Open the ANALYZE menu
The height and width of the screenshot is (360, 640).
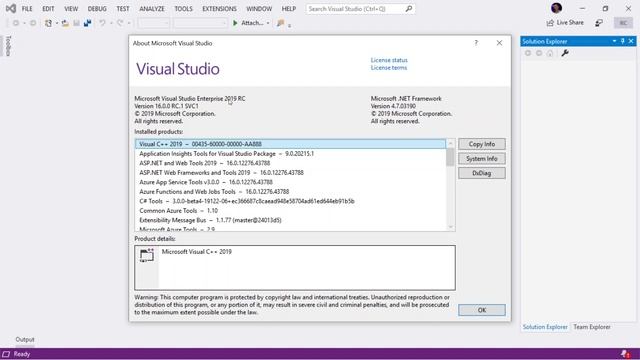[152, 9]
